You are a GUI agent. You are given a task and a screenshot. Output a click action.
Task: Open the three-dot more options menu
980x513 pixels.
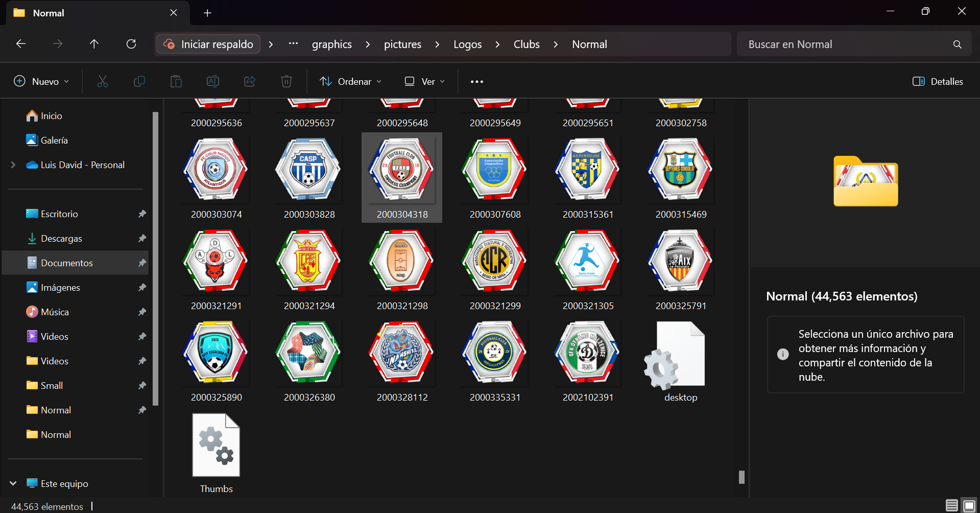pos(477,82)
